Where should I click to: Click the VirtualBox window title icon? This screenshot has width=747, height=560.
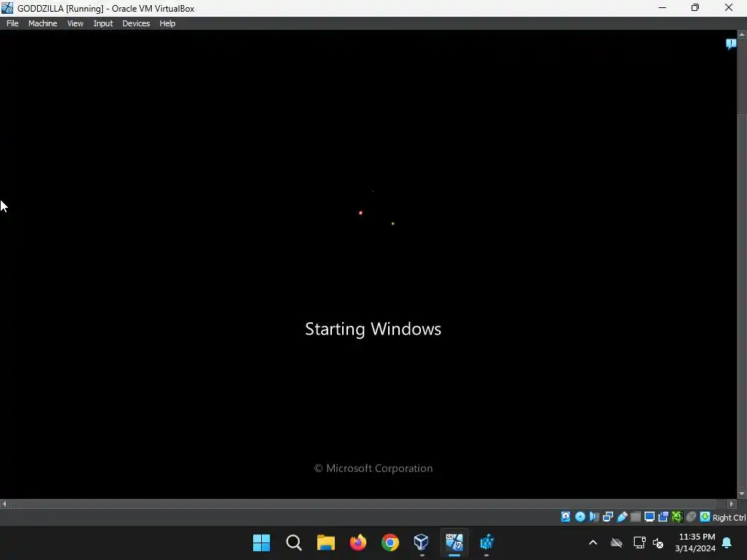[7, 8]
